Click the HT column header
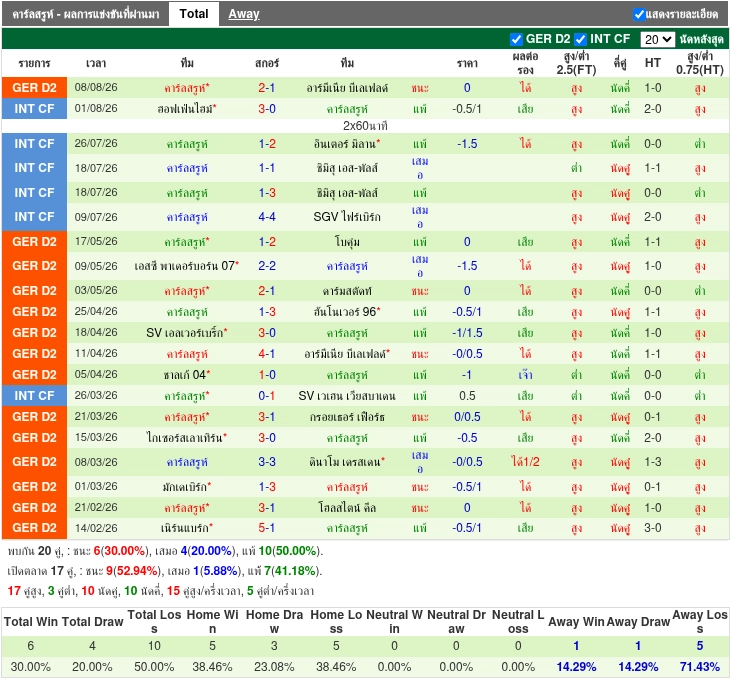Image resolution: width=730 pixels, height=684 pixels. (x=652, y=62)
